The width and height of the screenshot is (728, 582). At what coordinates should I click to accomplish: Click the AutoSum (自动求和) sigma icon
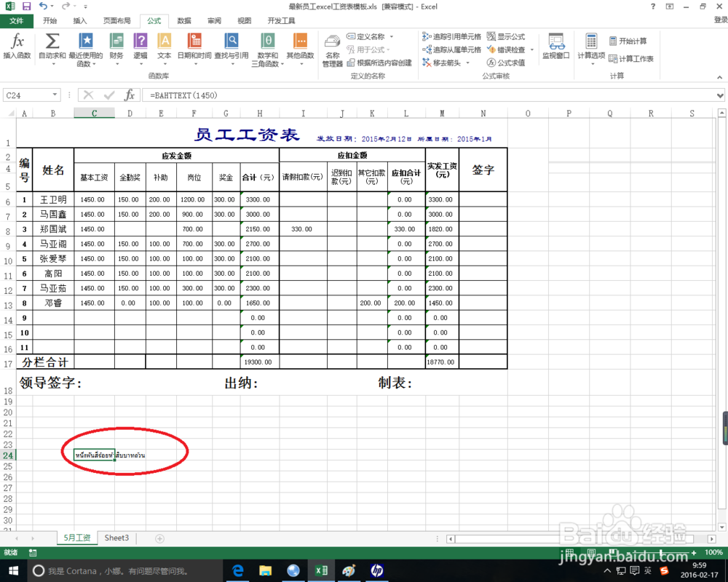52,41
